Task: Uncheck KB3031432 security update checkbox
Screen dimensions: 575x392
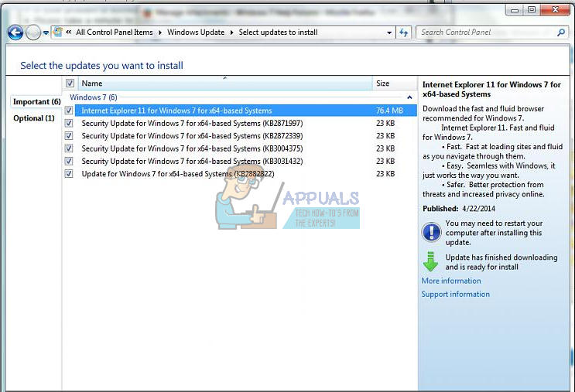Action: [x=69, y=161]
